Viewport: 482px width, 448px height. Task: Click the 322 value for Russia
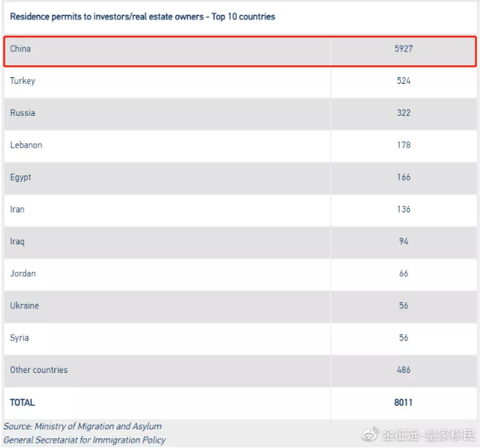403,113
